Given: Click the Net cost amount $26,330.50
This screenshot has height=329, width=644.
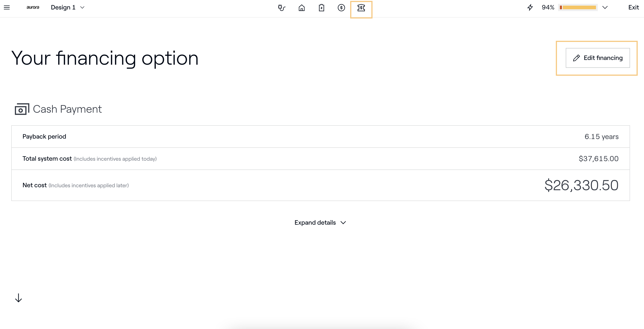Looking at the screenshot, I should 581,185.
